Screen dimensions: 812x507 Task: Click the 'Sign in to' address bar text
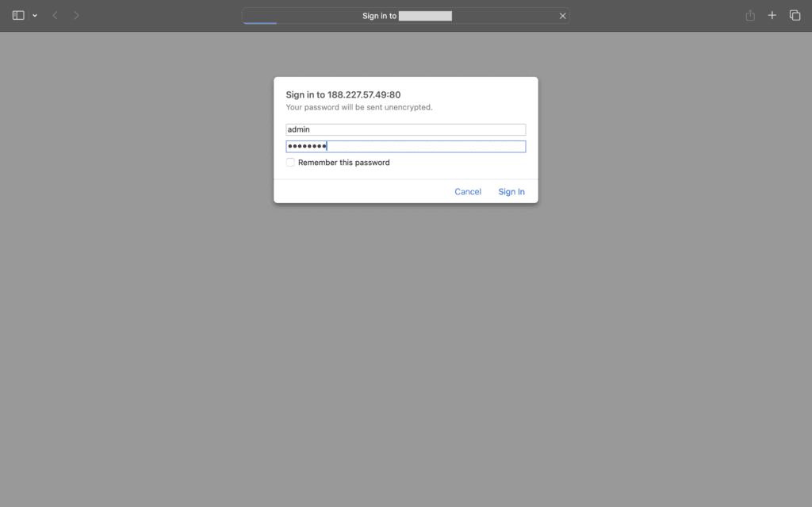click(x=379, y=16)
